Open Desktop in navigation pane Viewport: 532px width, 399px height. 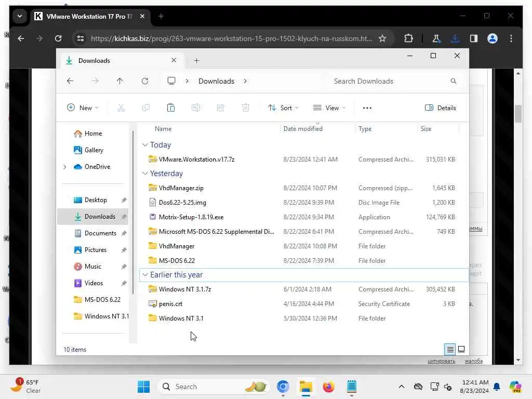(92, 200)
